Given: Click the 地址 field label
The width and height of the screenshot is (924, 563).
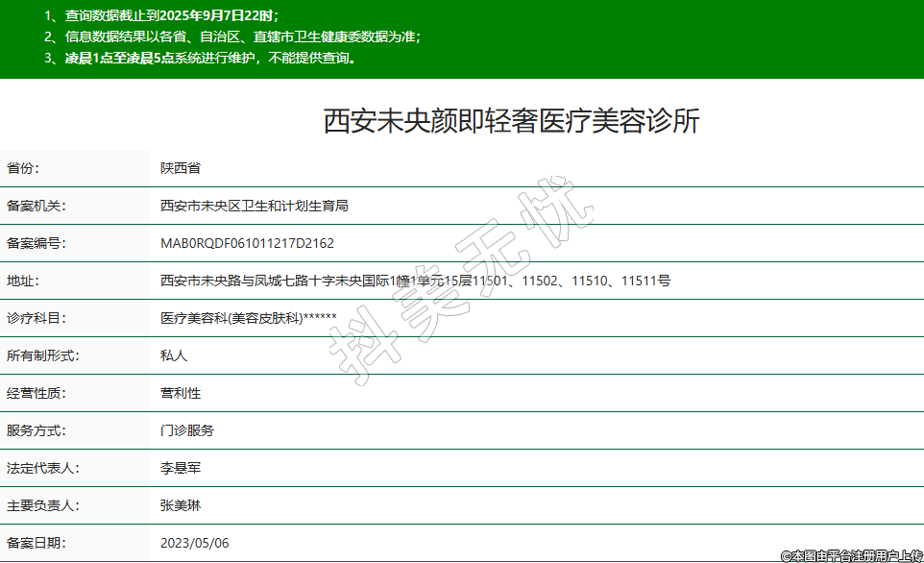Looking at the screenshot, I should tap(23, 281).
